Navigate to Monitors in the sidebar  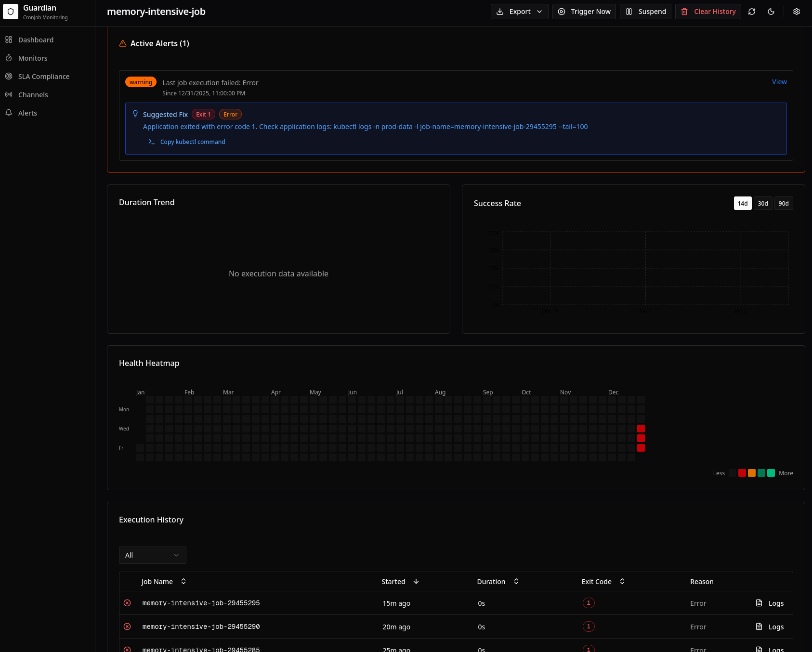click(32, 58)
